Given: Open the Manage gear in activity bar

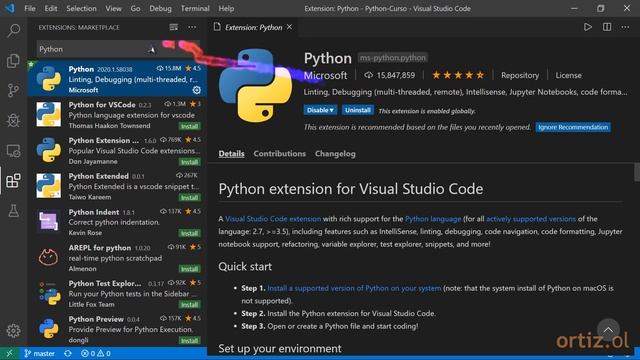Looking at the screenshot, I should pyautogui.click(x=13, y=330).
